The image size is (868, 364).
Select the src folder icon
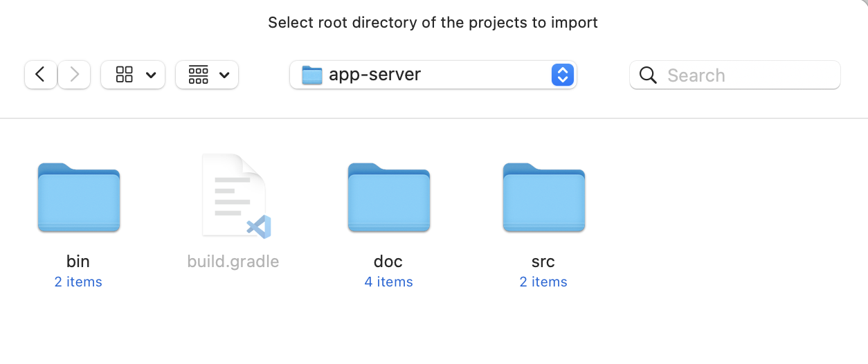(x=544, y=197)
